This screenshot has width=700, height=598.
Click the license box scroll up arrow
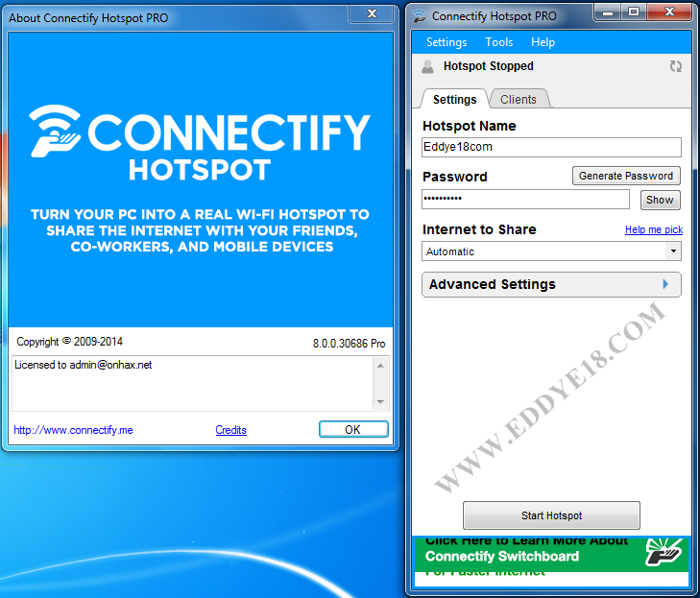[380, 366]
